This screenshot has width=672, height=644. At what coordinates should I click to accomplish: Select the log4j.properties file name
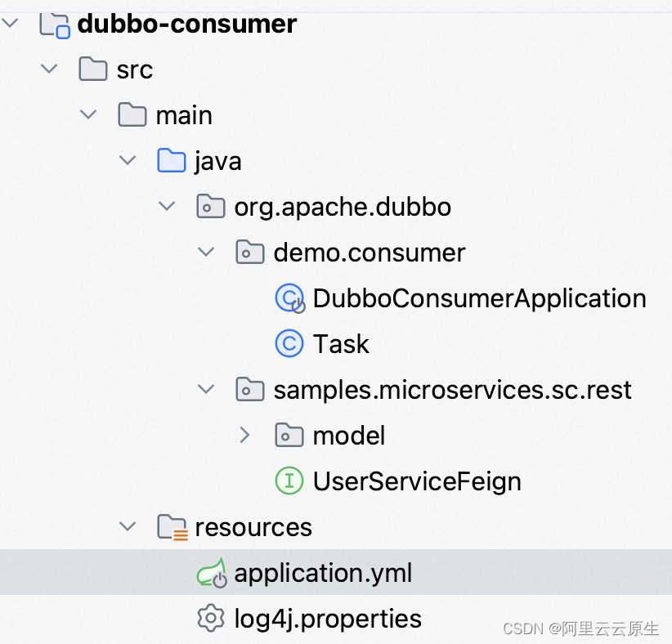pos(329,619)
